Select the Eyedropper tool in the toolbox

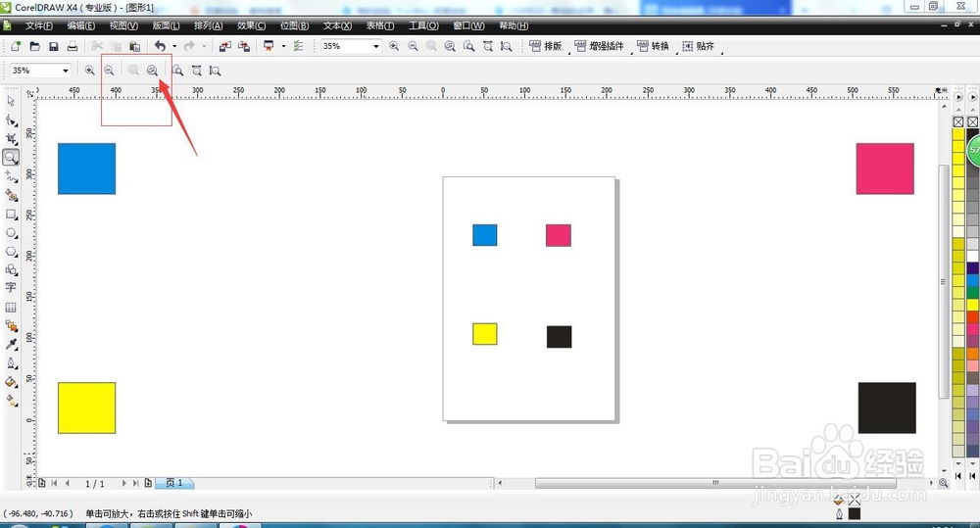[x=11, y=344]
